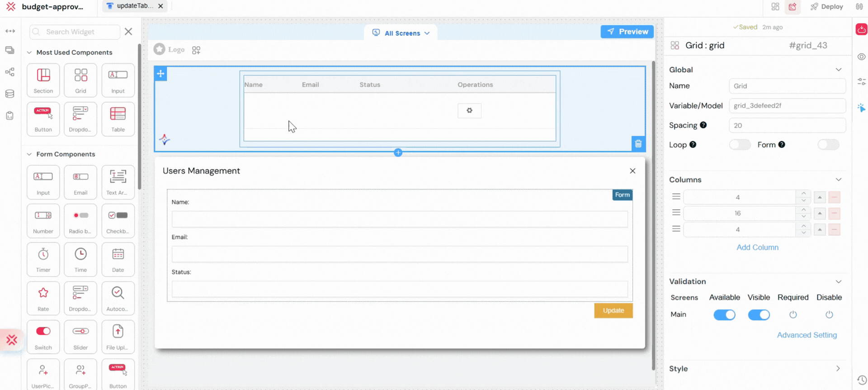This screenshot has width=868, height=390.
Task: Collapse the Most Used Components section
Action: (x=29, y=52)
